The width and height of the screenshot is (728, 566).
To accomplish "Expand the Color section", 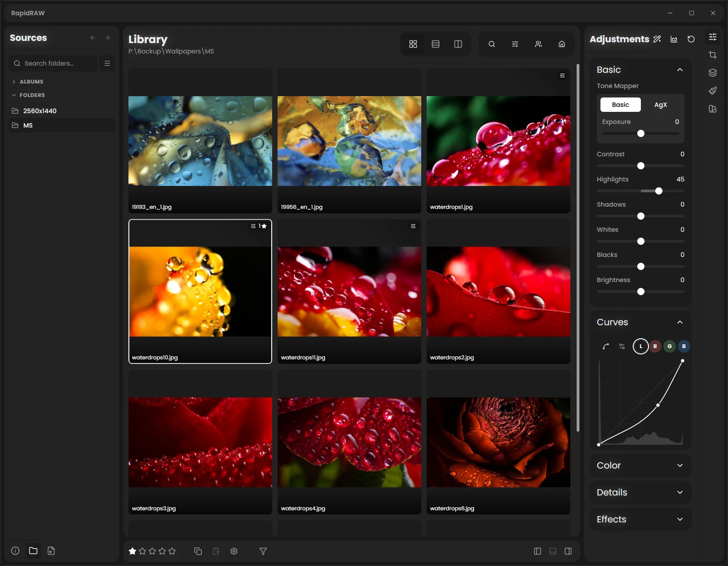I will tap(640, 465).
